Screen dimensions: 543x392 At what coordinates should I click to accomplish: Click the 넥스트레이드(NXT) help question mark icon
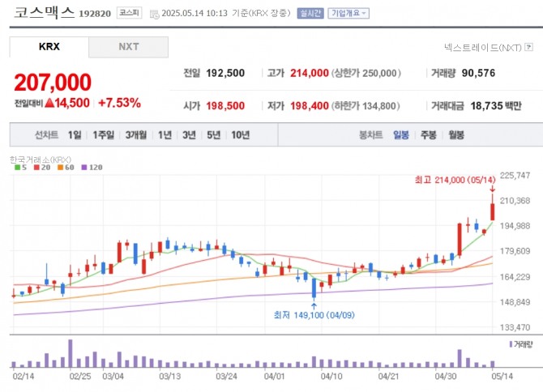(x=528, y=49)
